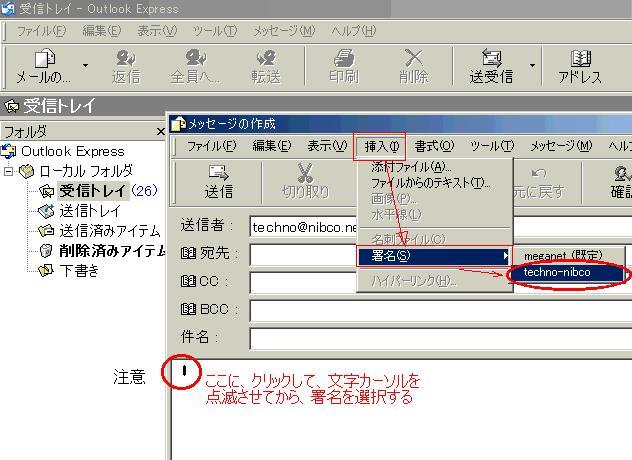Viewport: 632px width, 460px height.
Task: Open the dropdown arrow beside メールの作成
Action: point(85,66)
